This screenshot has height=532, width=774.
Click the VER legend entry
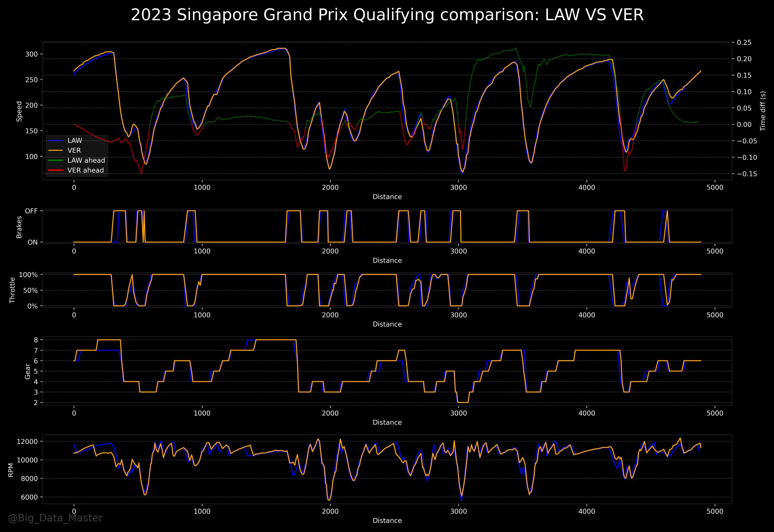[74, 150]
